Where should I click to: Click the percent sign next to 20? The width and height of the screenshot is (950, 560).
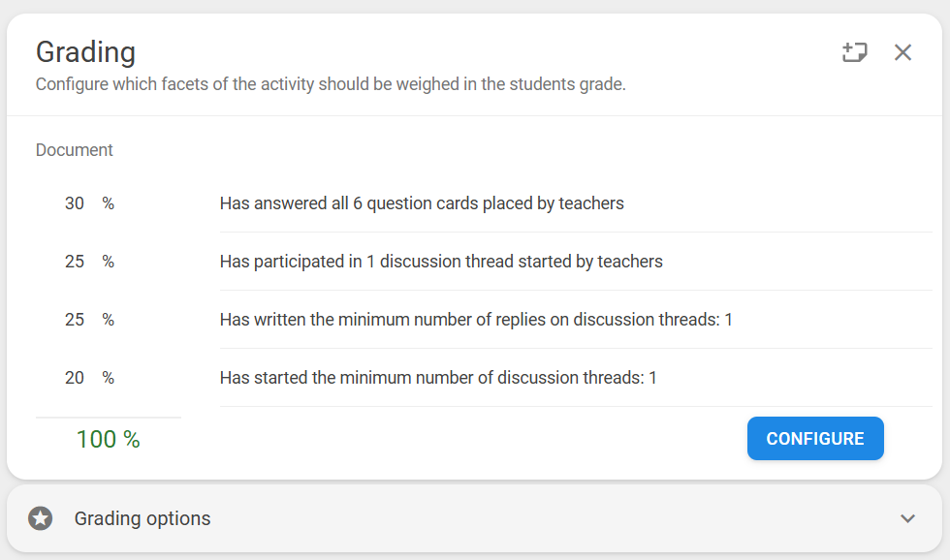click(108, 378)
